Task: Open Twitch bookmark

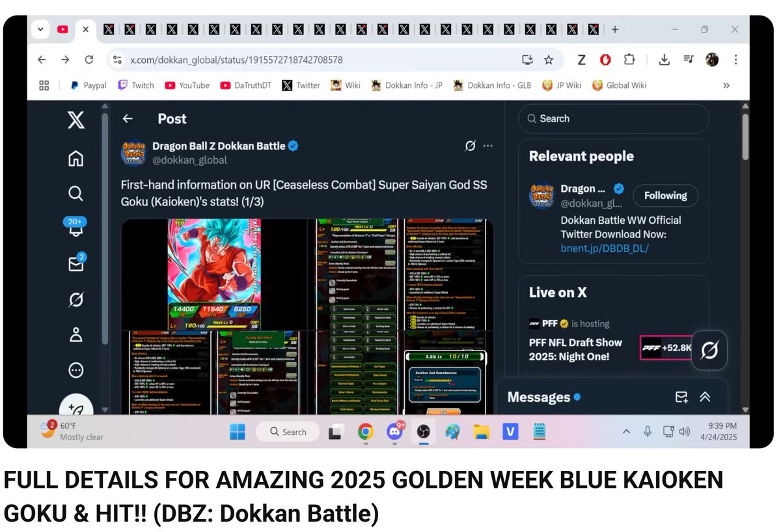Action: click(136, 85)
